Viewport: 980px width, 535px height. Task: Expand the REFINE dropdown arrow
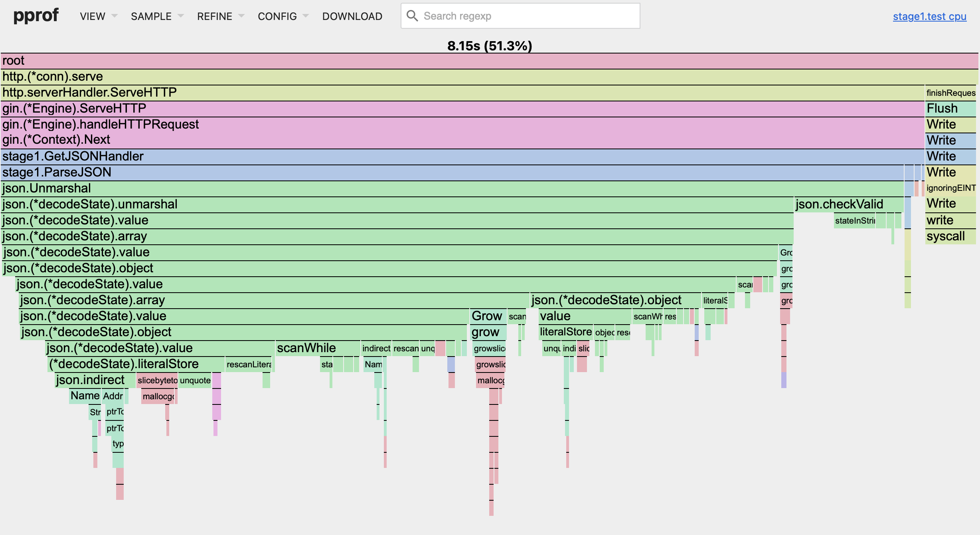[x=241, y=16]
